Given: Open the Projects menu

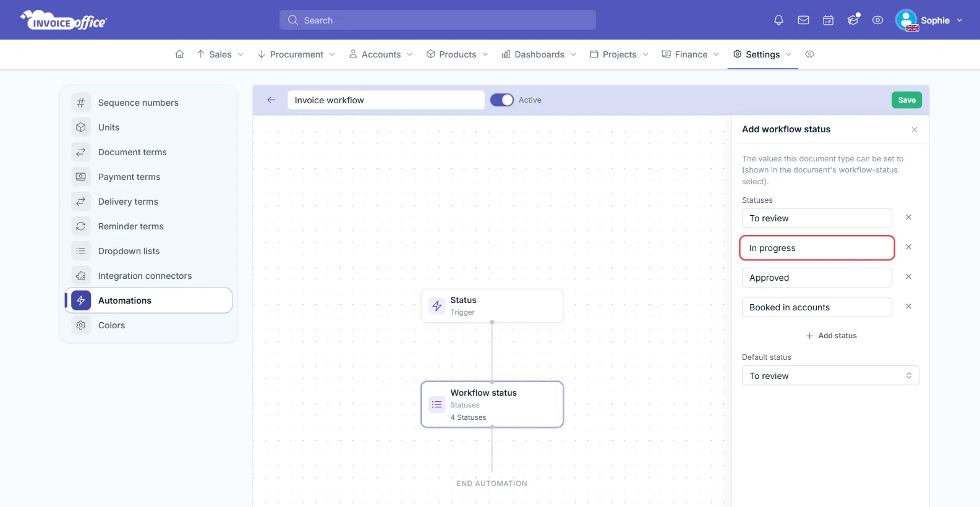Looking at the screenshot, I should tap(619, 54).
